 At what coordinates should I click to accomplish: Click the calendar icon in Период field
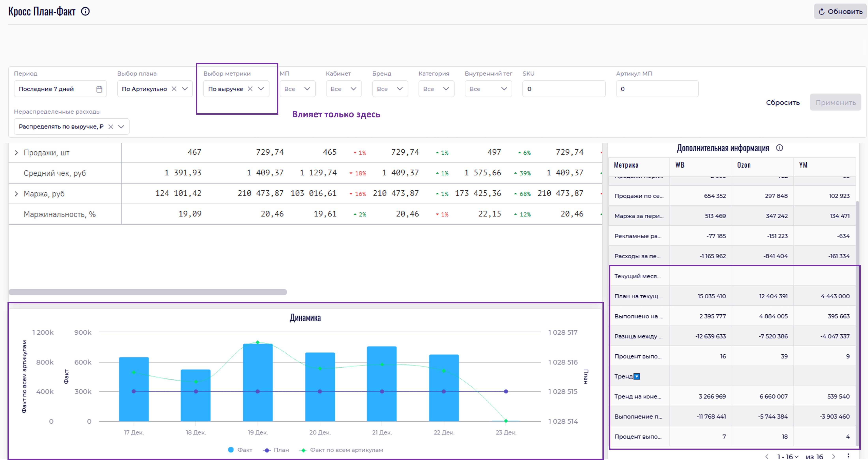coord(99,89)
